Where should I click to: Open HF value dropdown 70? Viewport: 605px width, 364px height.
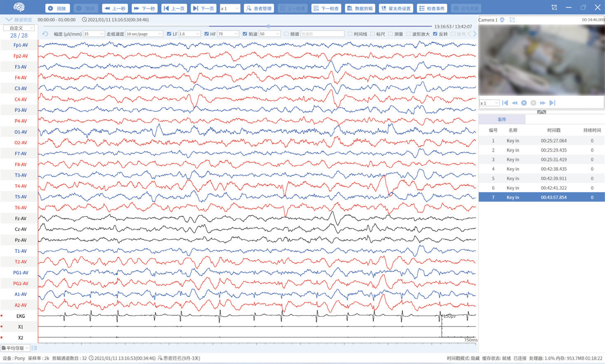pyautogui.click(x=228, y=34)
